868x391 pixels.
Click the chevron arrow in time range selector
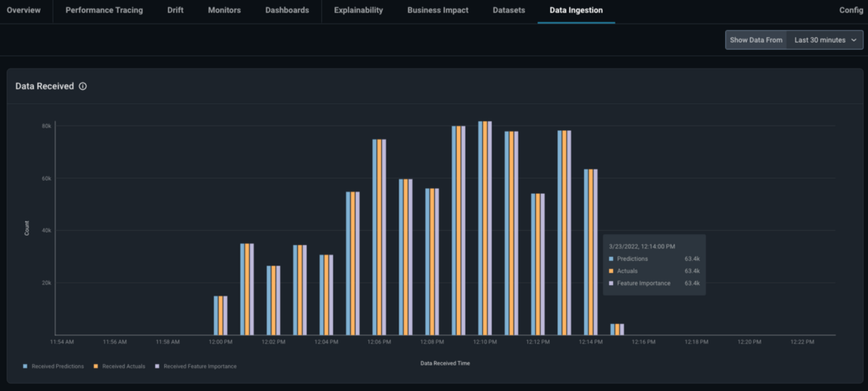point(854,40)
